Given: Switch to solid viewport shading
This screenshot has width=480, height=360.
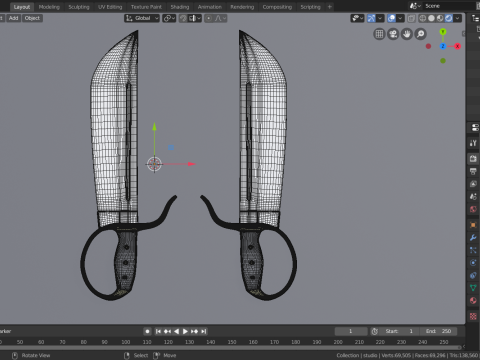Looking at the screenshot, I should [431, 18].
